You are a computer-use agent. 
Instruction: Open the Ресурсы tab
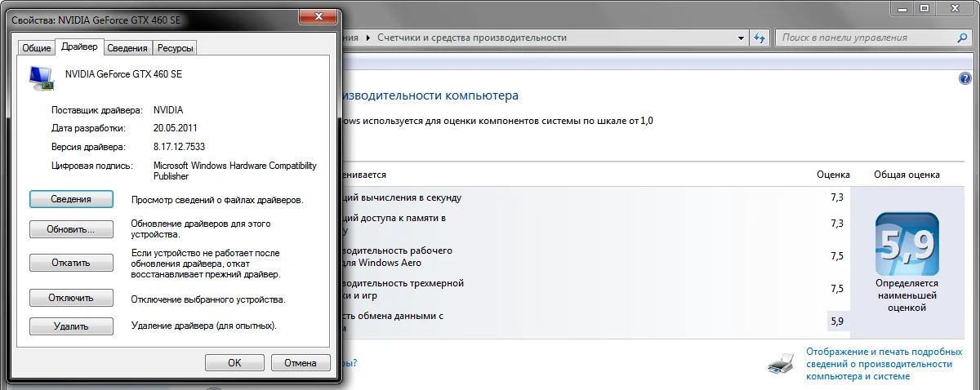pos(176,48)
